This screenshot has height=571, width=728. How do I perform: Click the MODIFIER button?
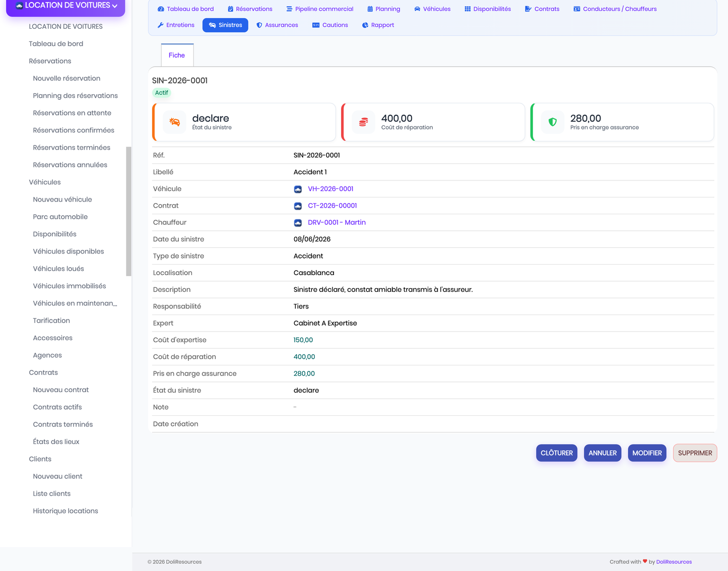[x=647, y=453]
